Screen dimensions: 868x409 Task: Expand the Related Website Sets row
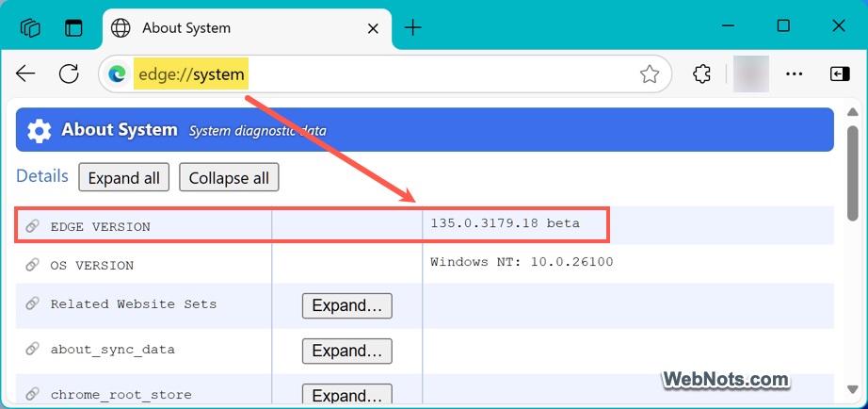click(347, 306)
